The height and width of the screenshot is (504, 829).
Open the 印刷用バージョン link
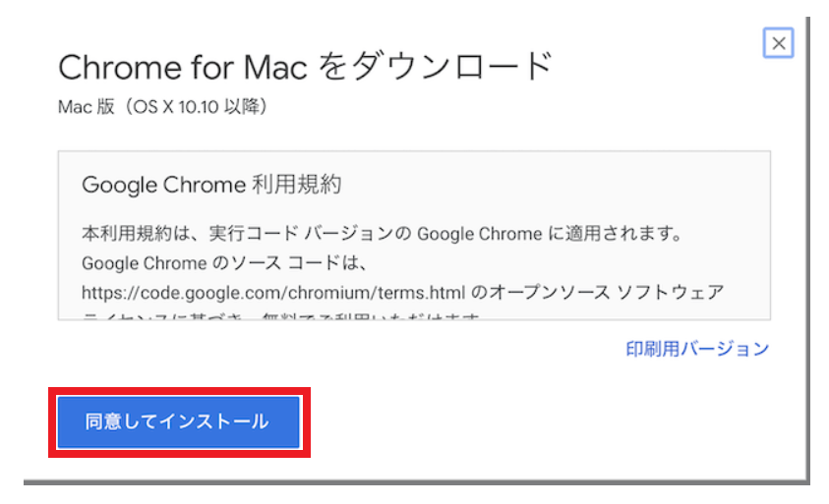[x=697, y=349]
